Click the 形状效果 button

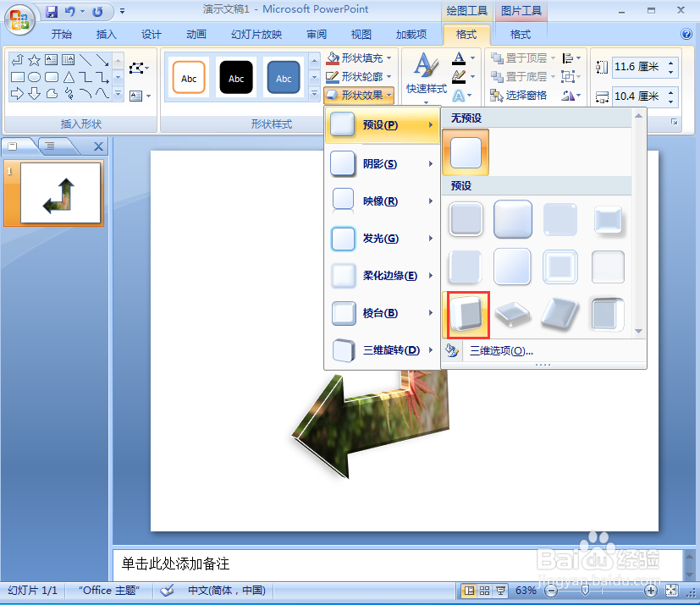coord(360,95)
